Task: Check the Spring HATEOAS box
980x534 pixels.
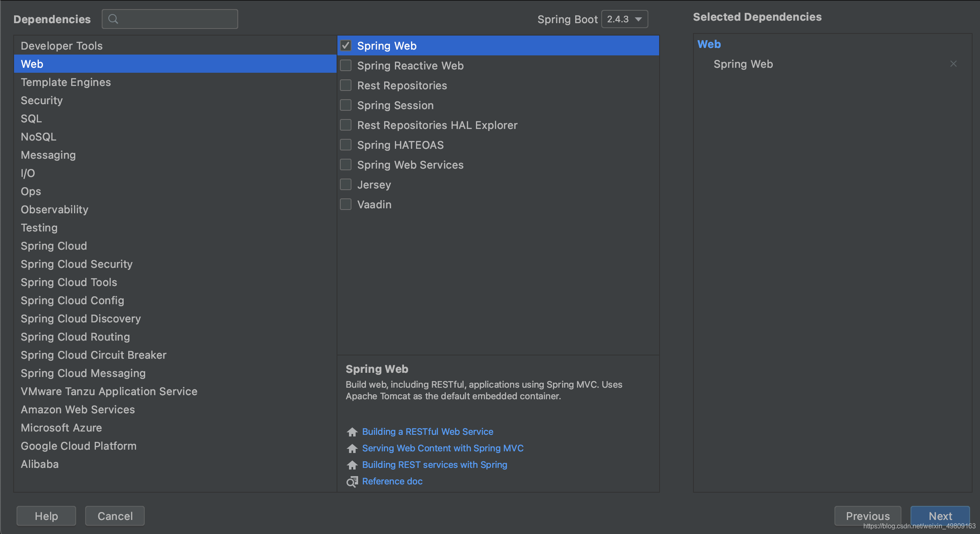Action: click(x=346, y=145)
